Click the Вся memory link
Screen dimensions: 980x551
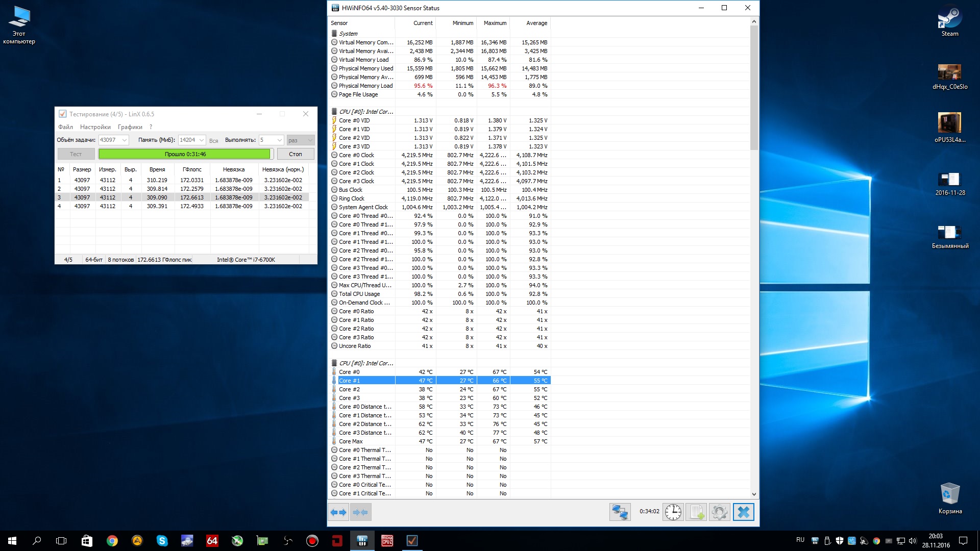click(213, 140)
